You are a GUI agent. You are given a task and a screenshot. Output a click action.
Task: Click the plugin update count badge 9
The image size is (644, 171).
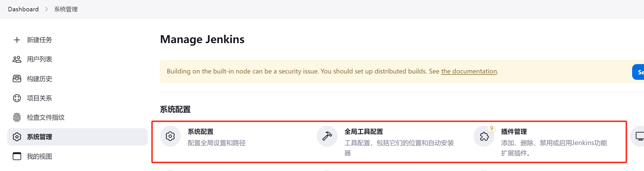[x=492, y=128]
